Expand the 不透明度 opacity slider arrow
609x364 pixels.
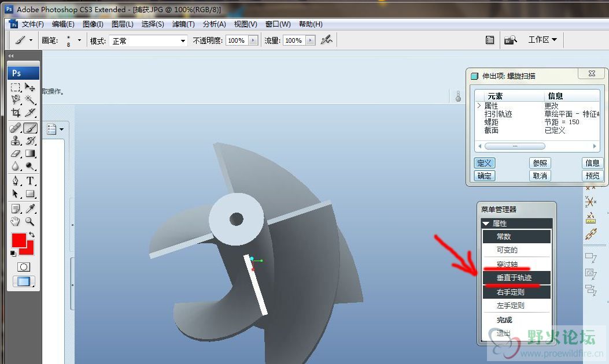click(253, 40)
